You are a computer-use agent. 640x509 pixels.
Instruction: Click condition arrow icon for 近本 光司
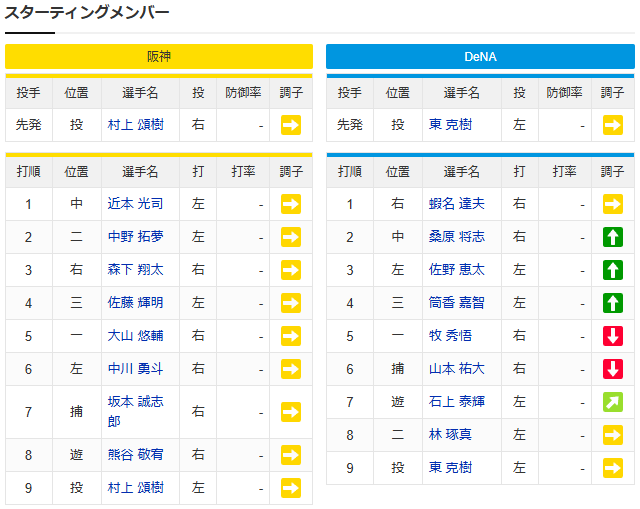point(291,204)
